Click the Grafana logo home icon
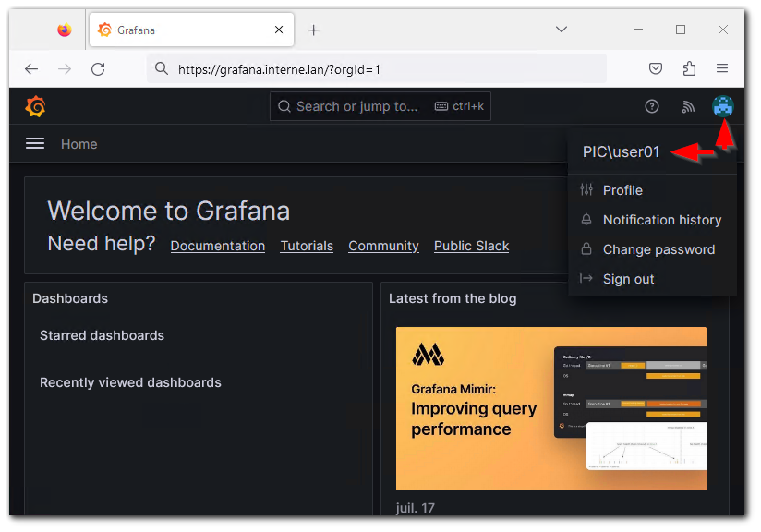This screenshot has height=532, width=761. coord(35,106)
